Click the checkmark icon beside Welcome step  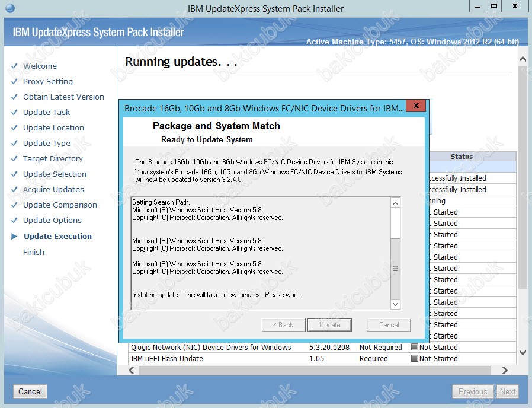click(14, 66)
